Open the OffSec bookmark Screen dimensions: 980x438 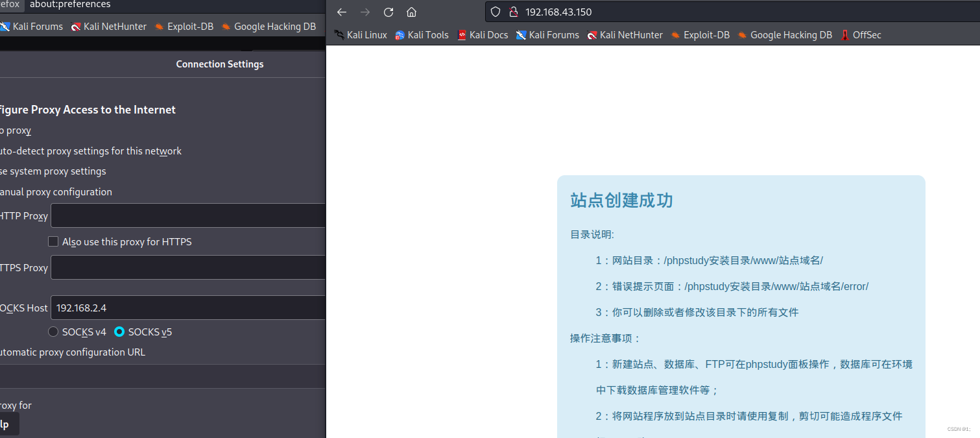pyautogui.click(x=861, y=35)
